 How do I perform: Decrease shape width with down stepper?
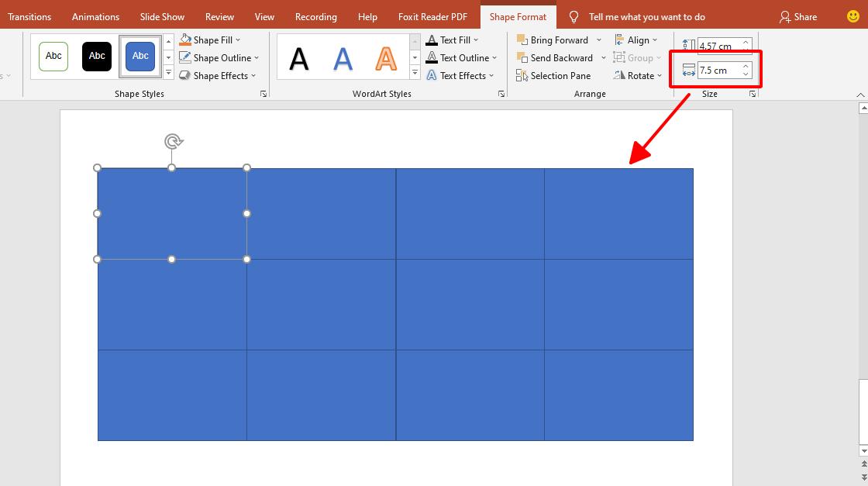746,74
